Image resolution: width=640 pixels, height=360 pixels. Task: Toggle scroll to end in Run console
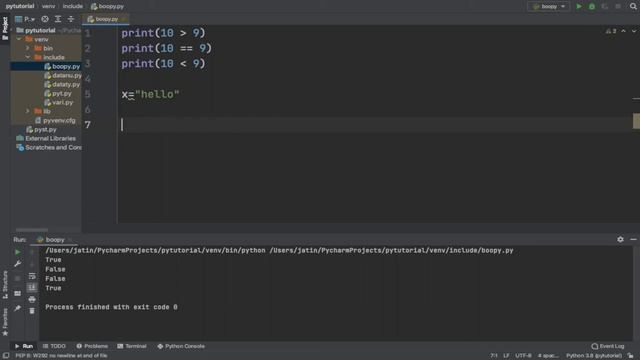pos(32,287)
